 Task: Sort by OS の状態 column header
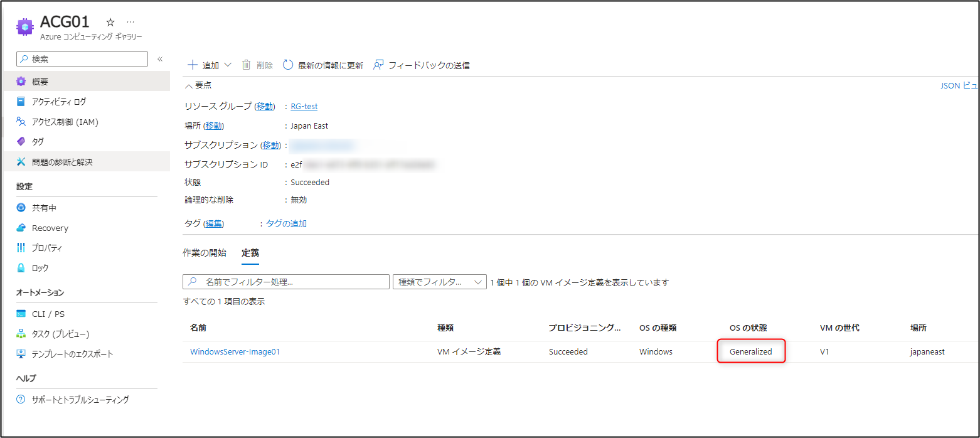tap(748, 328)
